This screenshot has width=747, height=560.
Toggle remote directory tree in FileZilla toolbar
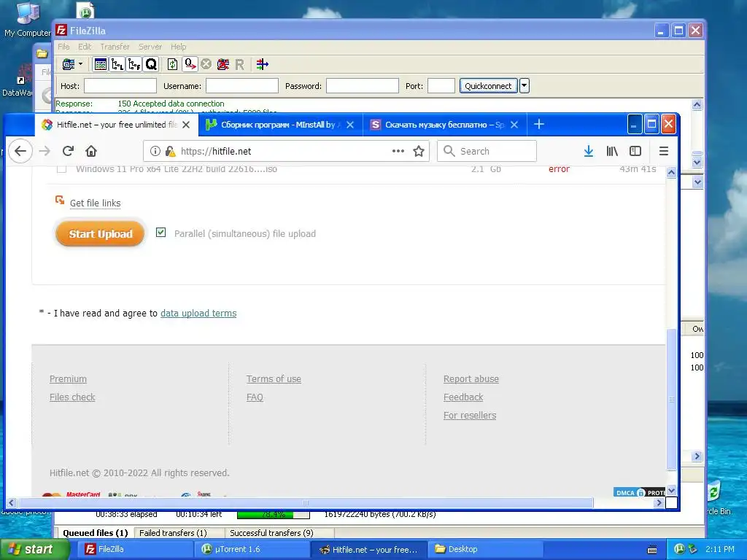click(x=134, y=64)
